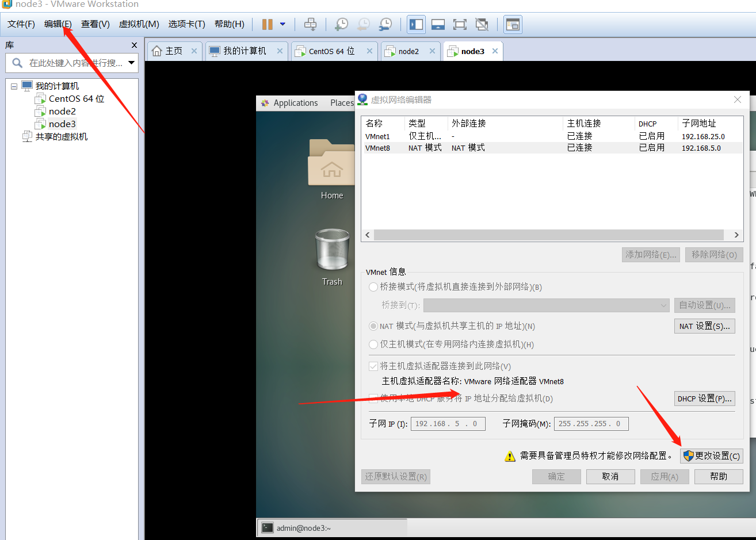Click the 添加网络(E)... button
Viewport: 756px width, 540px height.
(x=651, y=255)
